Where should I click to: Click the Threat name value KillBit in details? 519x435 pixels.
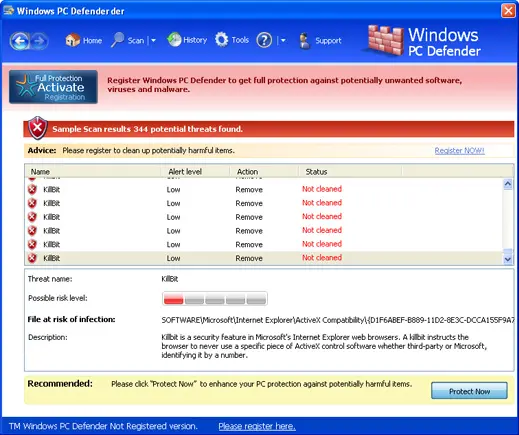(170, 279)
